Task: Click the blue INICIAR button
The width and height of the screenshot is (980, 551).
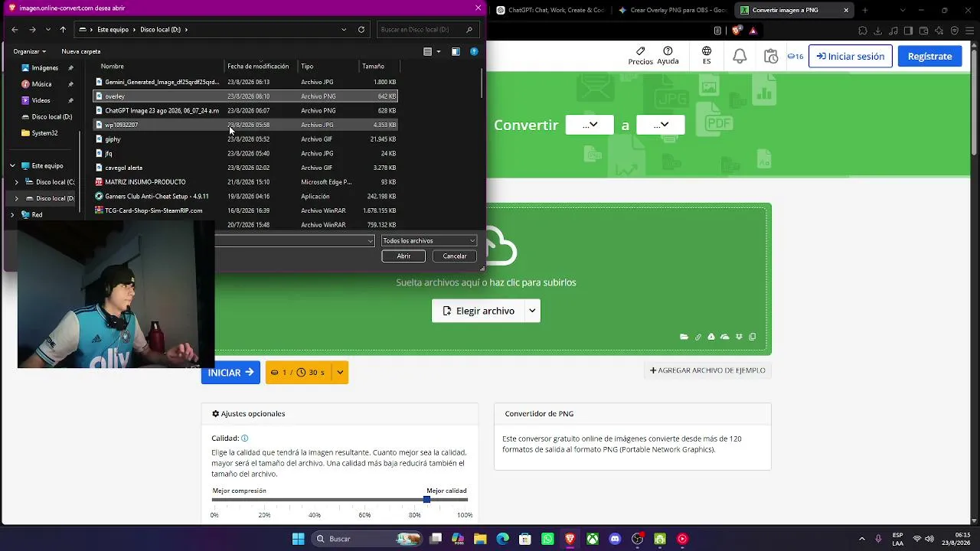Action: 230,373
